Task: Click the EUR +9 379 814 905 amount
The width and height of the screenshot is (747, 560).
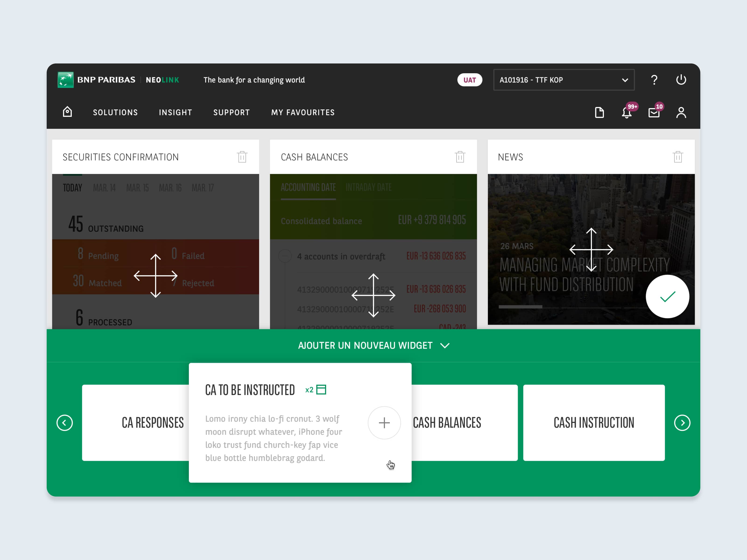Action: (432, 220)
